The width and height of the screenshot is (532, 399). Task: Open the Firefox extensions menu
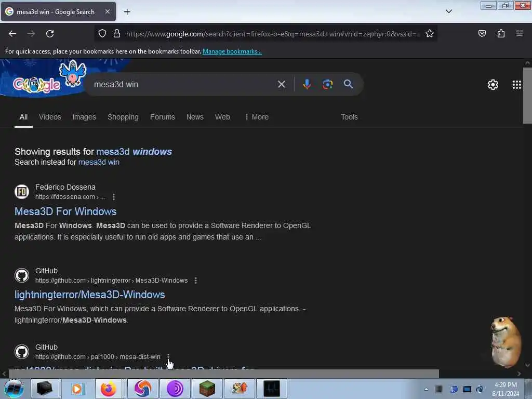click(x=501, y=34)
